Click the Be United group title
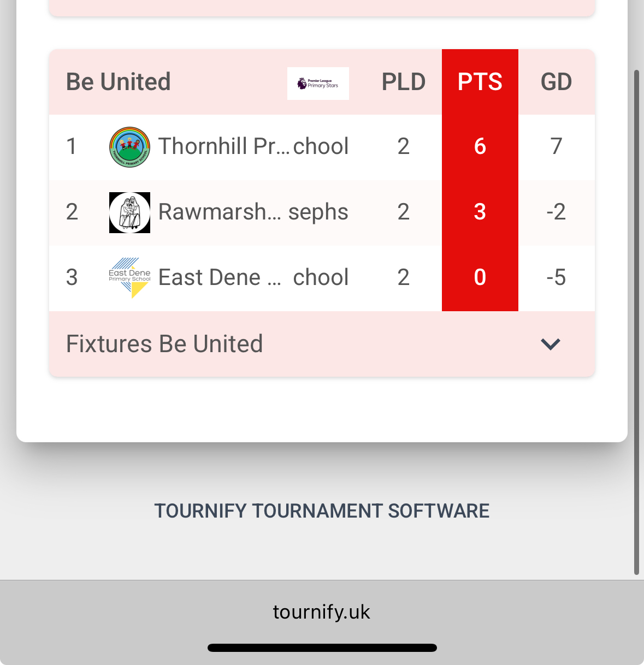Viewport: 644px width, 665px height. pyautogui.click(x=119, y=82)
